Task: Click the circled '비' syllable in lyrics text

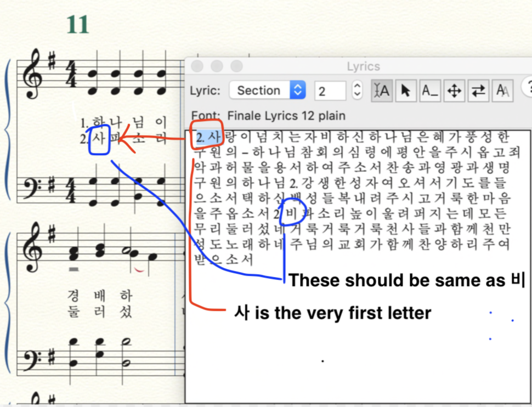Action: point(291,213)
